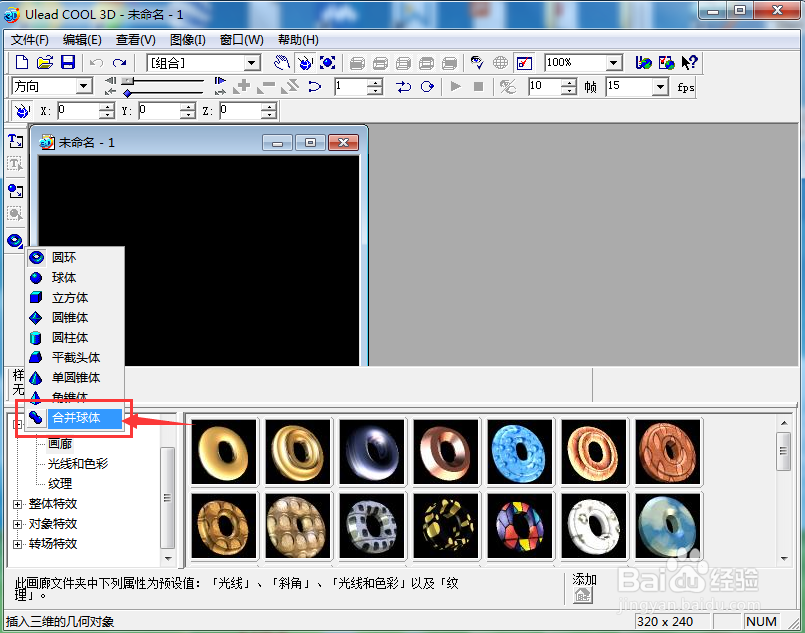Select the 光线和色彩 tree item
Image resolution: width=805 pixels, height=633 pixels.
[78, 464]
